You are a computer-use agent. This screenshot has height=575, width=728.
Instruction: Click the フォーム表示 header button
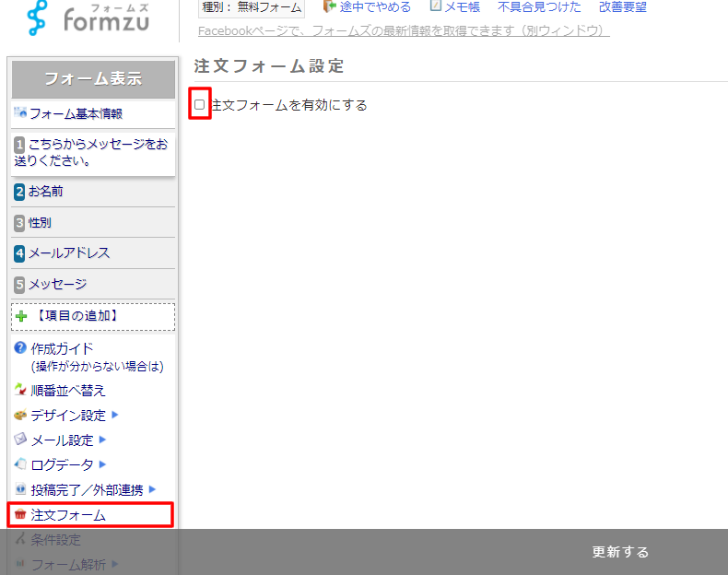click(x=93, y=79)
